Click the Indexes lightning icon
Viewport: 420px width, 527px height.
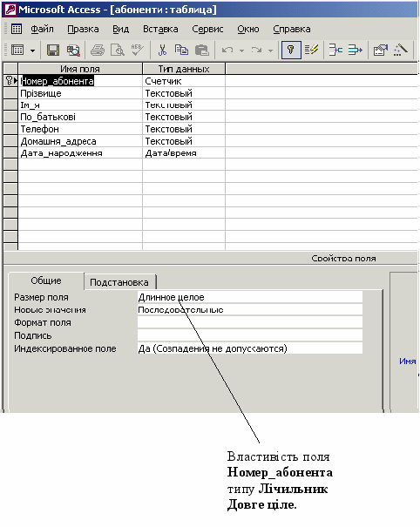311,50
